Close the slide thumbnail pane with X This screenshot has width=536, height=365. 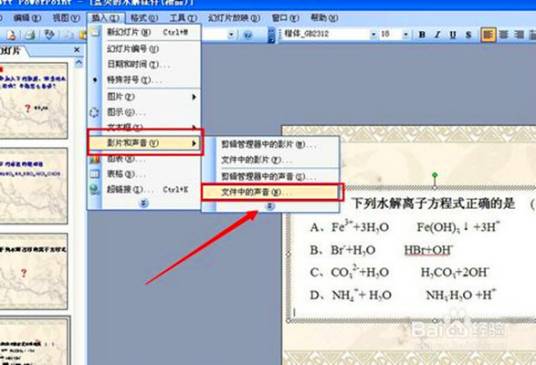(x=77, y=50)
